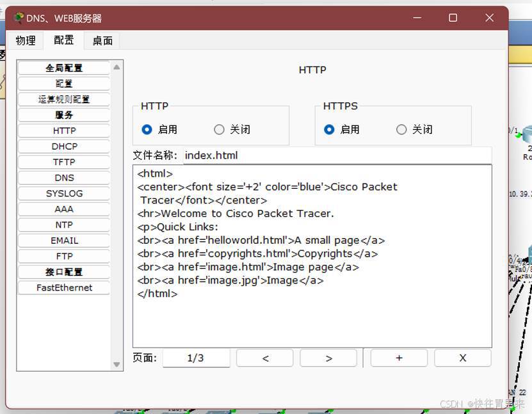Viewport: 532px width, 414px height.
Task: Open the FTP service settings
Action: (64, 256)
